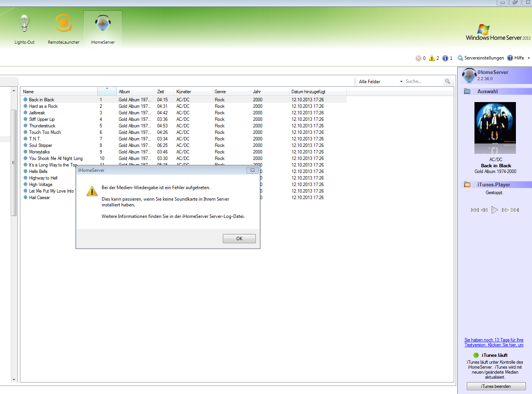The width and height of the screenshot is (532, 394).
Task: Sort by the Künstler column header
Action: (193, 92)
